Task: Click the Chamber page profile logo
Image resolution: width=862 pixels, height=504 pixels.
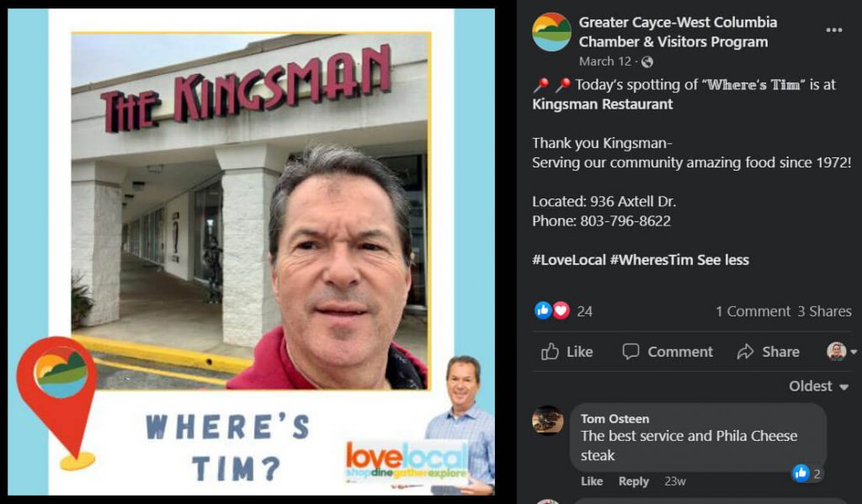Action: (x=551, y=32)
